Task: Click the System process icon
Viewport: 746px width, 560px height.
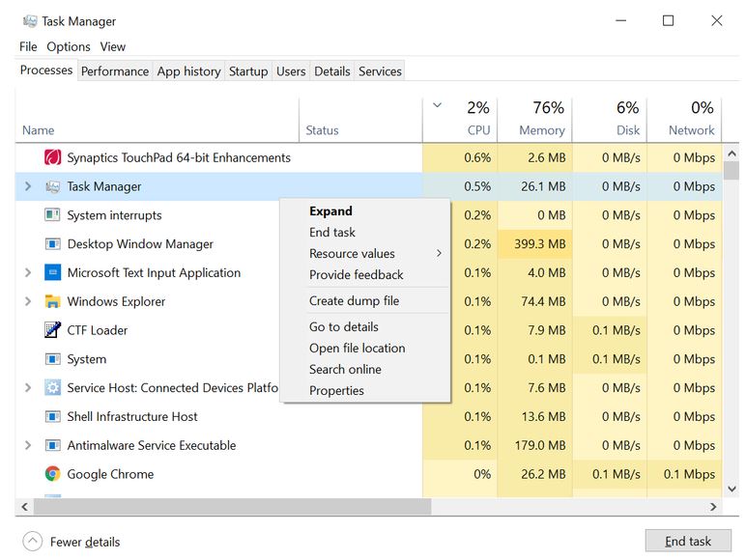Action: pyautogui.click(x=52, y=359)
